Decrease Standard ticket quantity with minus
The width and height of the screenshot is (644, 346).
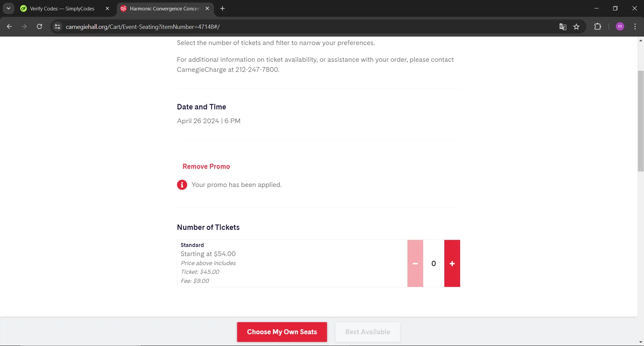415,264
